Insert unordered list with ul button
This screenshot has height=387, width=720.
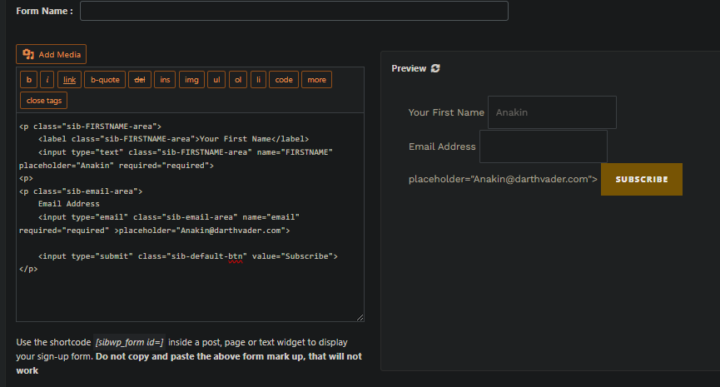(216, 79)
